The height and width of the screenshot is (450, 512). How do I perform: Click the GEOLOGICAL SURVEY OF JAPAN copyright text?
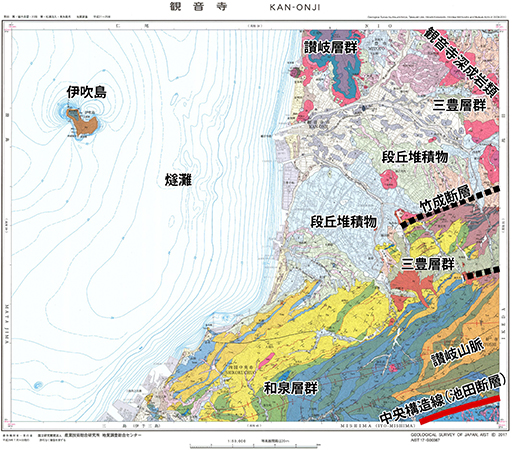[459, 435]
